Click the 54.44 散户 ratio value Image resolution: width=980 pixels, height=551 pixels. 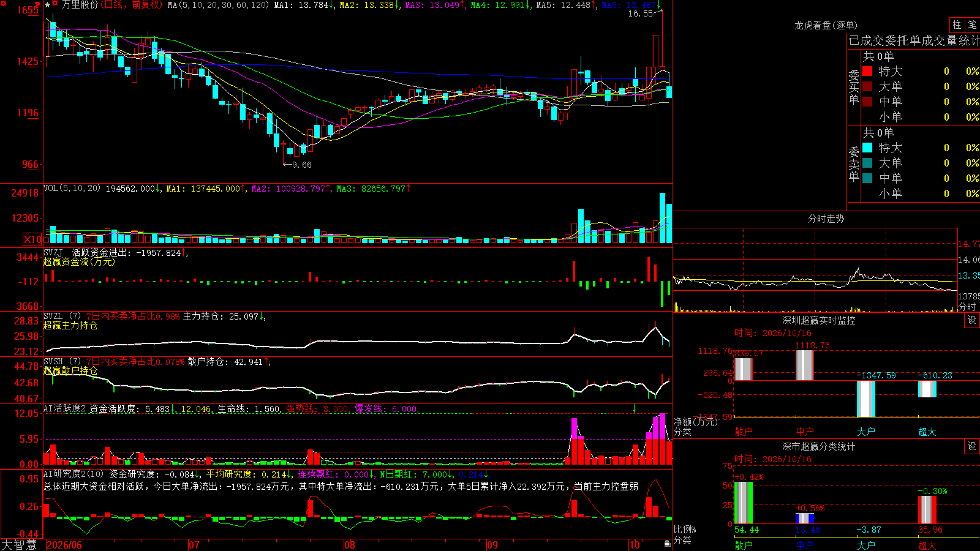point(747,530)
